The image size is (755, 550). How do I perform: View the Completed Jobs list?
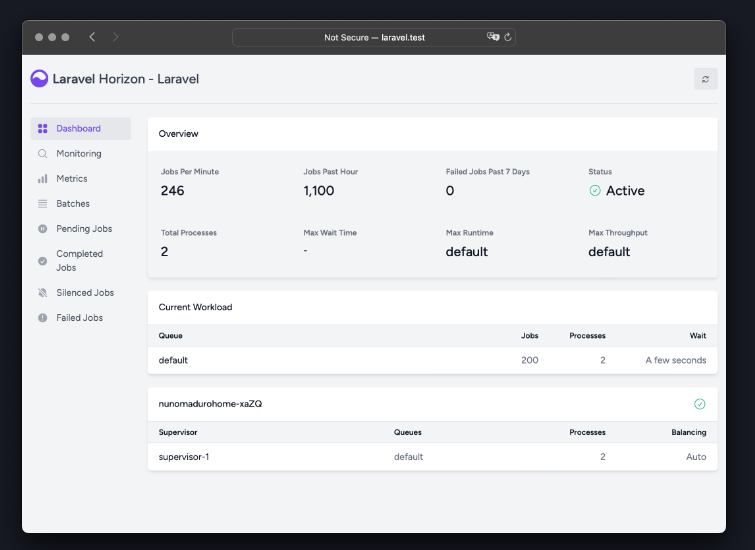80,261
